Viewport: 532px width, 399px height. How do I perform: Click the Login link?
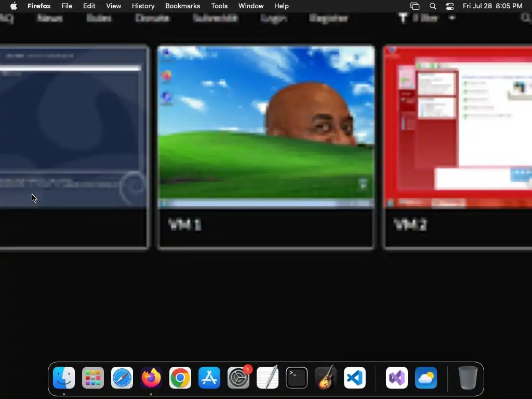[x=274, y=18]
